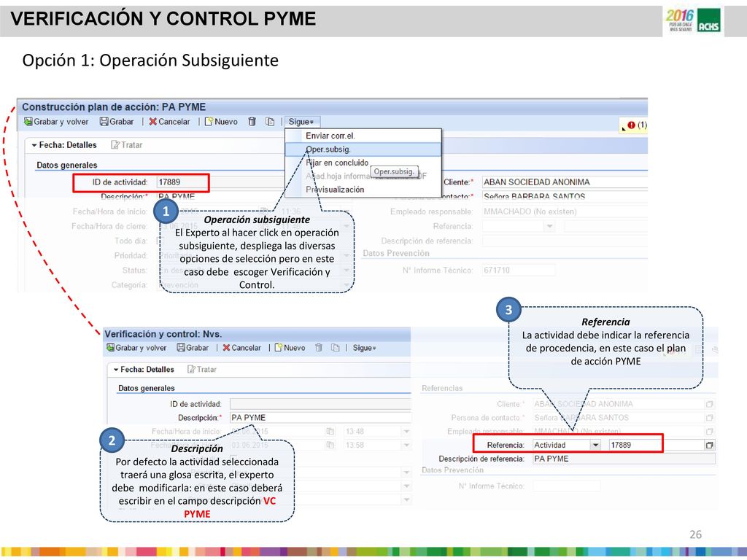The image size is (747, 560).
Task: Click the trash icon in PA PYME toolbar
Action: point(252,122)
